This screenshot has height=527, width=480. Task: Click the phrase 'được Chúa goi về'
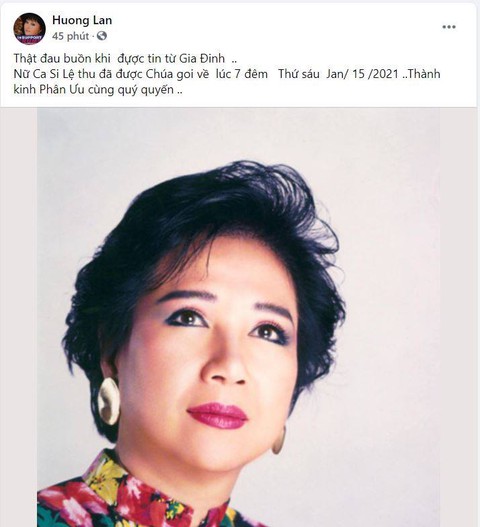[162, 74]
